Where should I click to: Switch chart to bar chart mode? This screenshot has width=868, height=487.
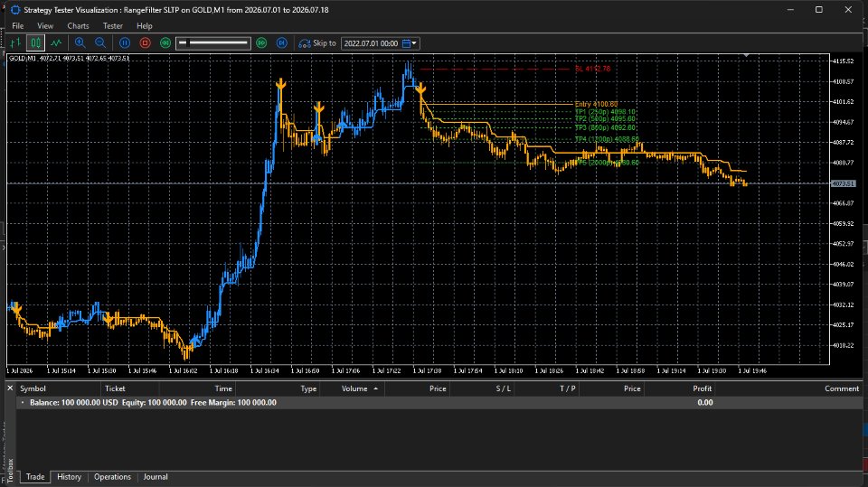coord(15,42)
